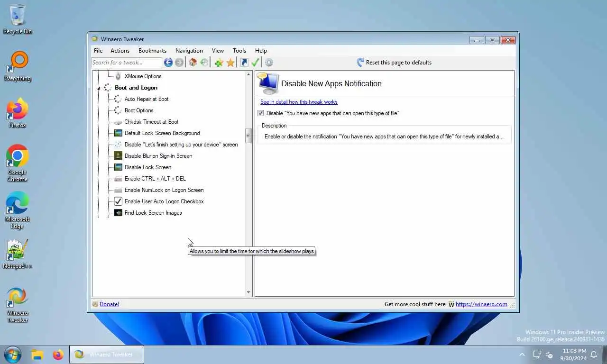607x364 pixels.
Task: Open the Google Chrome desktop shortcut
Action: [18, 164]
